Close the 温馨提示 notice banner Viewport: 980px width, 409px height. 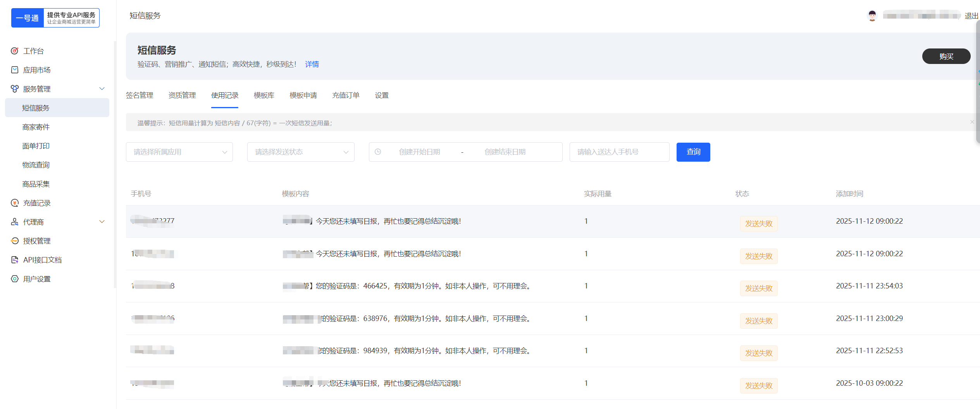click(x=972, y=122)
